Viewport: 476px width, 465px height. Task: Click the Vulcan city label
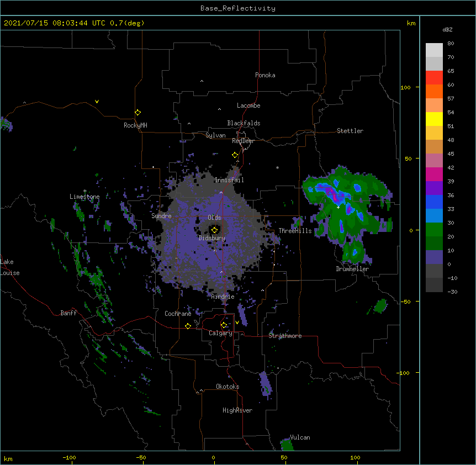(x=300, y=437)
